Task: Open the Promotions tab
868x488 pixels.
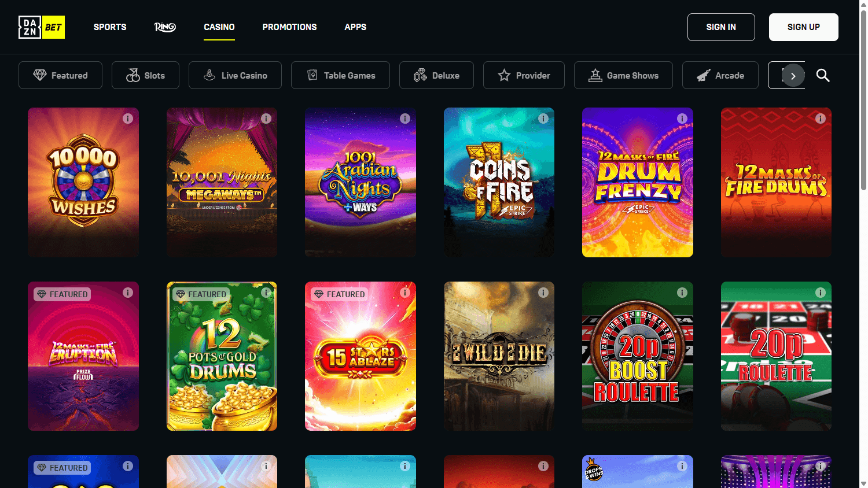Action: (x=289, y=27)
